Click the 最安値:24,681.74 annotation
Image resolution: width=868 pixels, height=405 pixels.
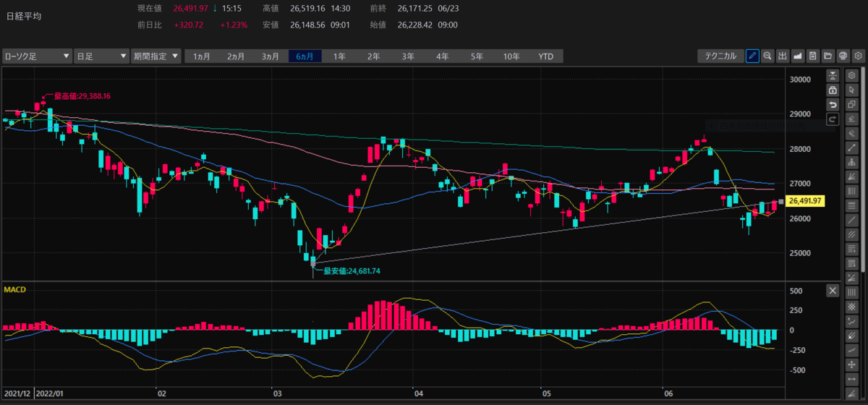point(352,270)
